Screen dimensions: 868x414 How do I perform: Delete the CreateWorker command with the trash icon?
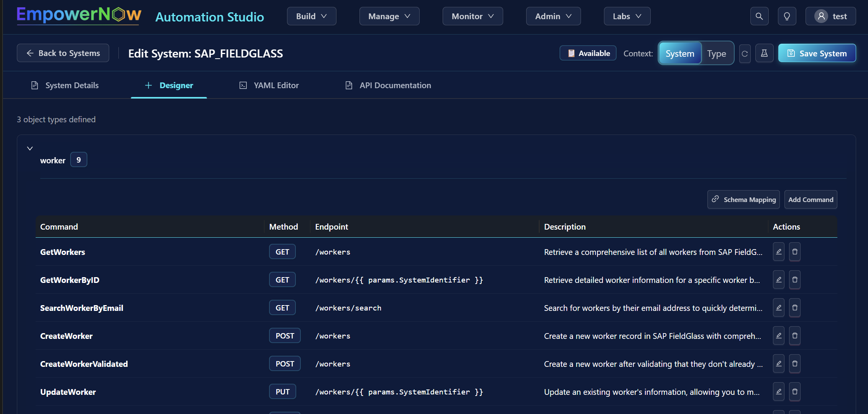coord(794,335)
